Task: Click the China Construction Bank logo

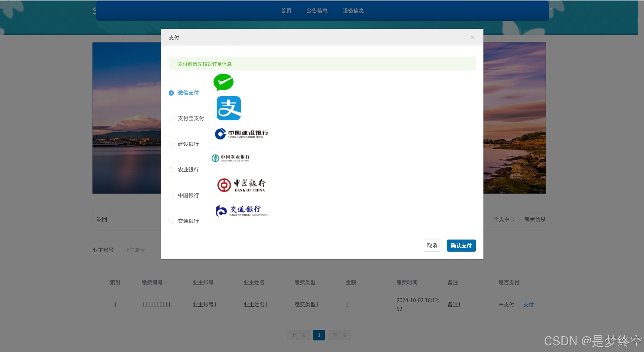Action: (241, 134)
